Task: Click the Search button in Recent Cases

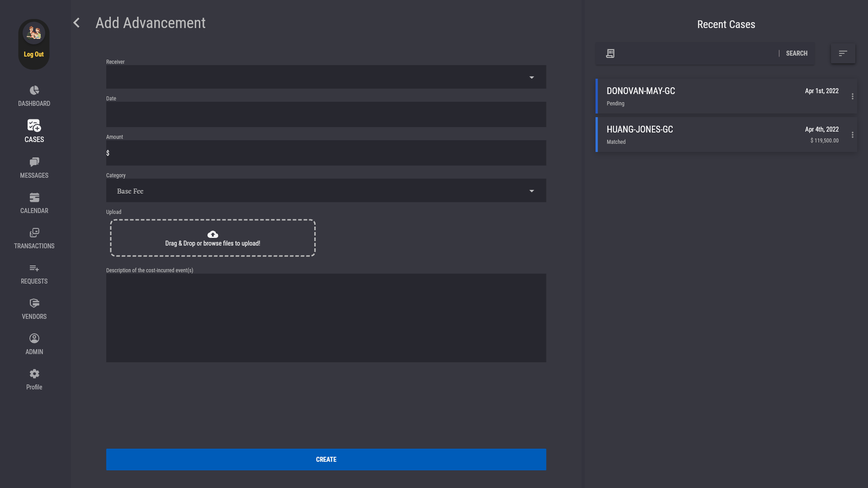Action: (797, 53)
